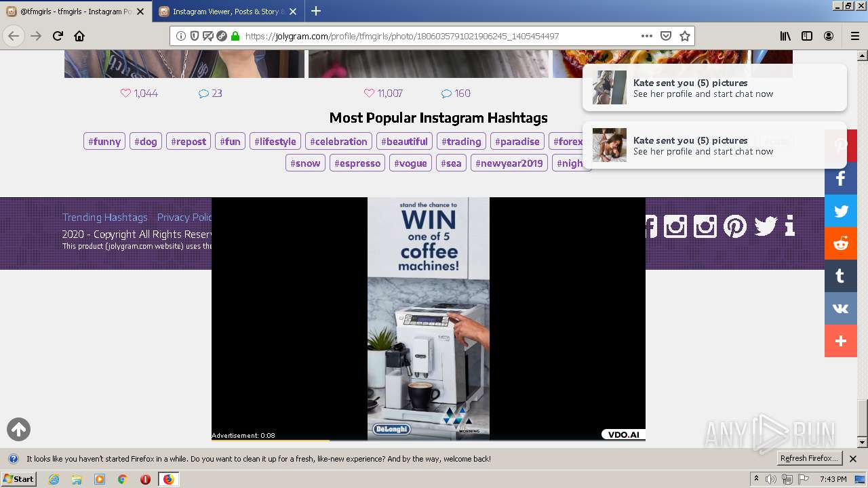Open the #beautiful hashtag
Viewport: 868px width, 488px height.
click(x=404, y=141)
